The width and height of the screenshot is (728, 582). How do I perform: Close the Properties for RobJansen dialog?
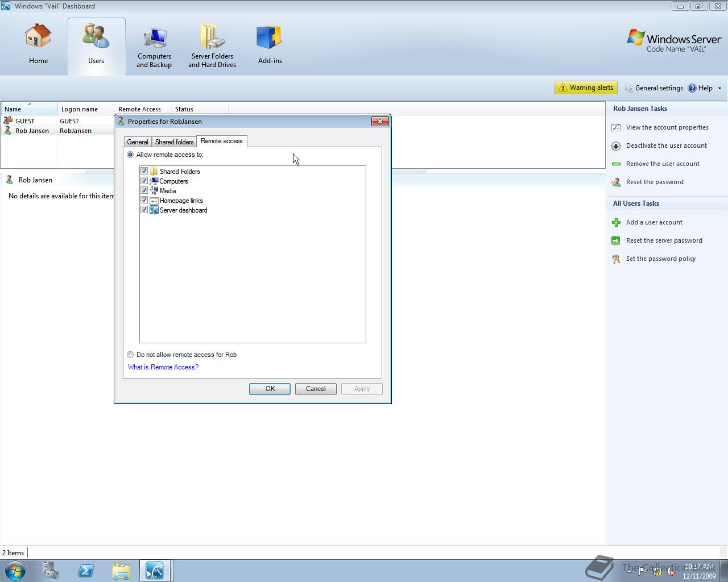point(380,121)
